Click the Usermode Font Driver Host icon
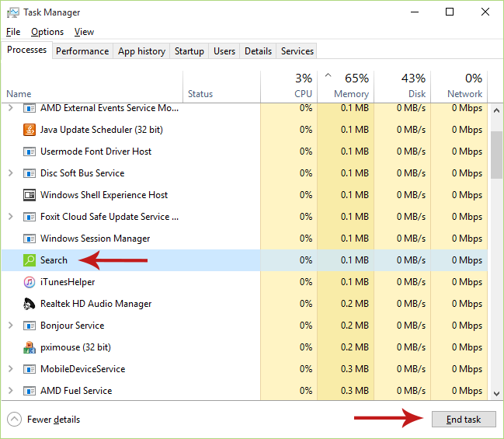The height and width of the screenshot is (439, 504). 30,152
